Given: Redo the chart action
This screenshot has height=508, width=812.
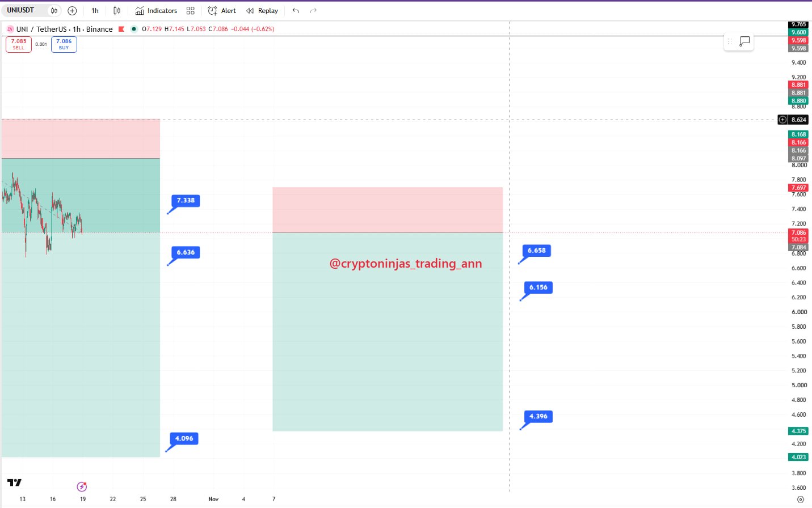Looking at the screenshot, I should coord(313,11).
